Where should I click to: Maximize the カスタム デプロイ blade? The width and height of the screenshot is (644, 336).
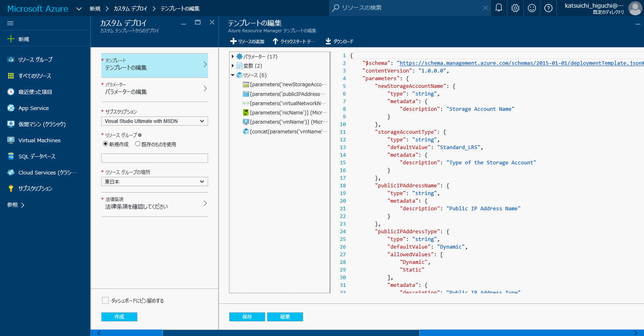click(198, 22)
